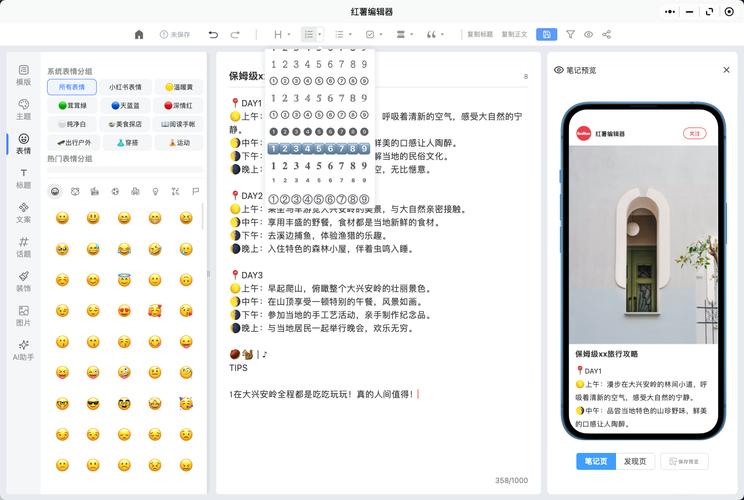Click the share icon in toolbar
Viewport: 744px width, 500px height.
coord(607,34)
